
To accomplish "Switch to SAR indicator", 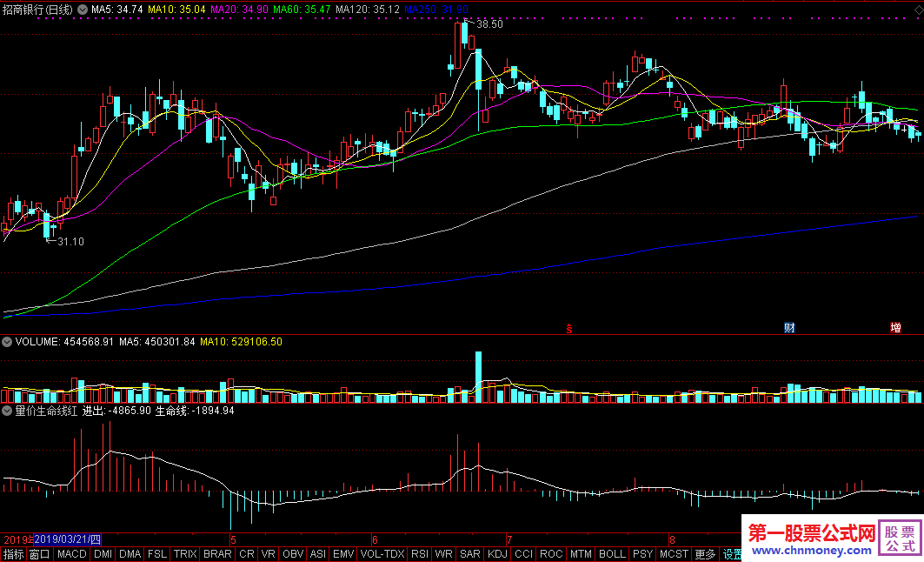I will click(x=469, y=554).
